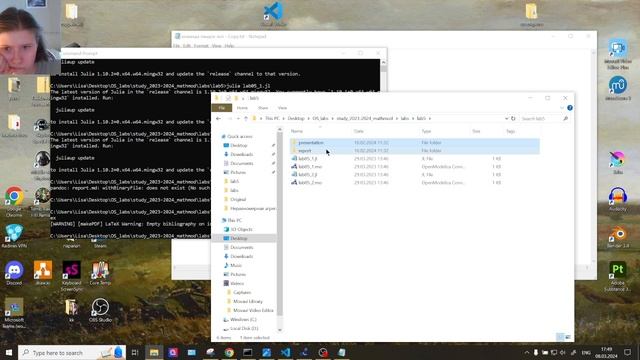Switch Explorer to large icons view
The height and width of the screenshot is (360, 640).
click(568, 337)
